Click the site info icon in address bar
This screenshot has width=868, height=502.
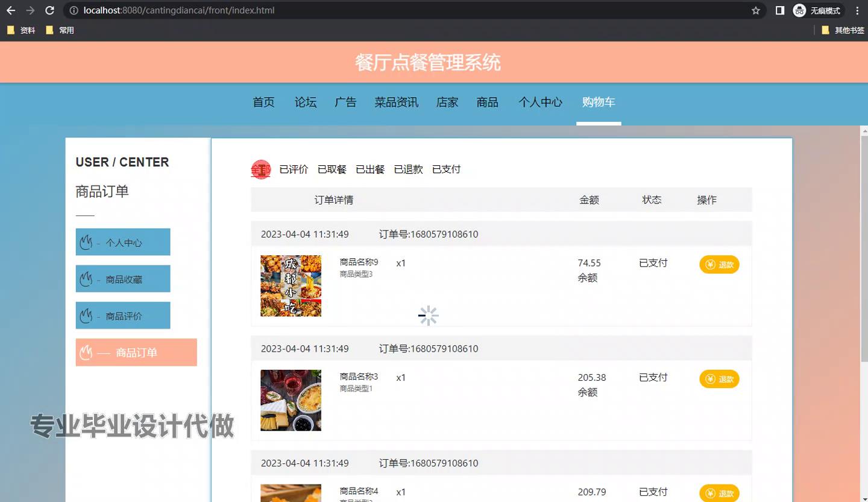(x=74, y=10)
